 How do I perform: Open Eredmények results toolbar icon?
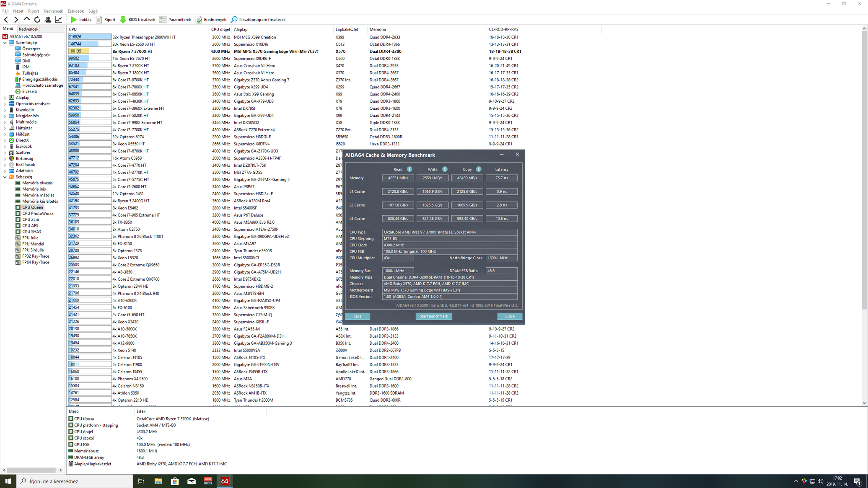tap(199, 20)
